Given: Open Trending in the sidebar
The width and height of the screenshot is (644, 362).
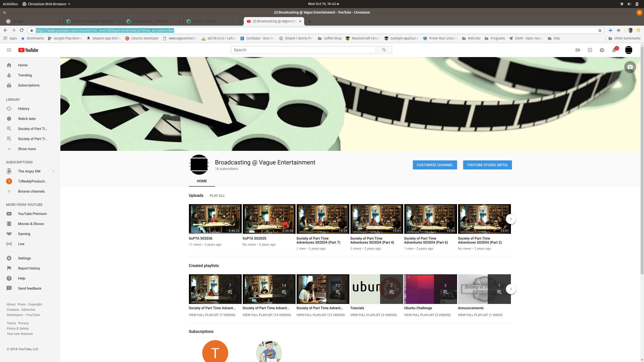Looking at the screenshot, I should (x=30, y=75).
